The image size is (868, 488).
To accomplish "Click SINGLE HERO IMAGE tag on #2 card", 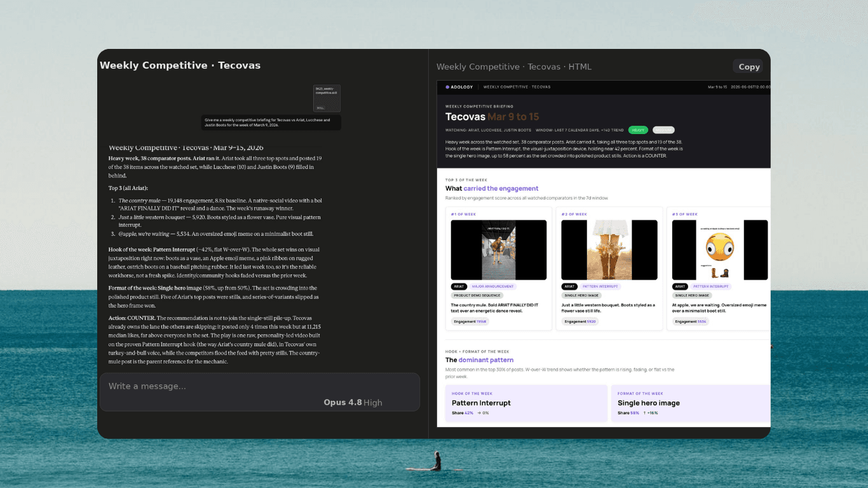I will pos(582,295).
